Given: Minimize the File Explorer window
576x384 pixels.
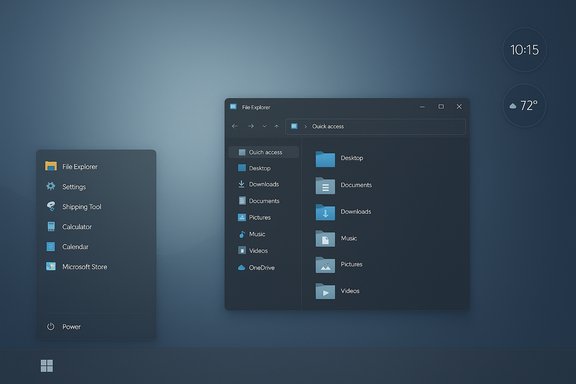Looking at the screenshot, I should click(422, 107).
